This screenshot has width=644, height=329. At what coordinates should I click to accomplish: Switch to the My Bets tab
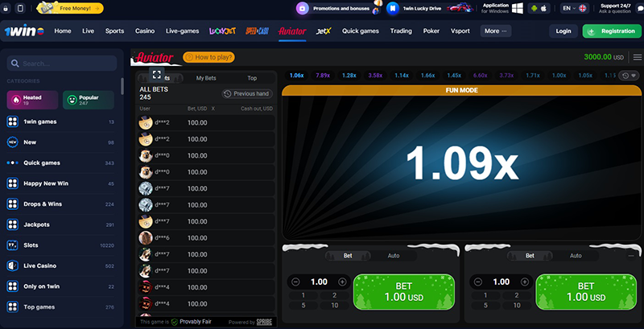(206, 78)
